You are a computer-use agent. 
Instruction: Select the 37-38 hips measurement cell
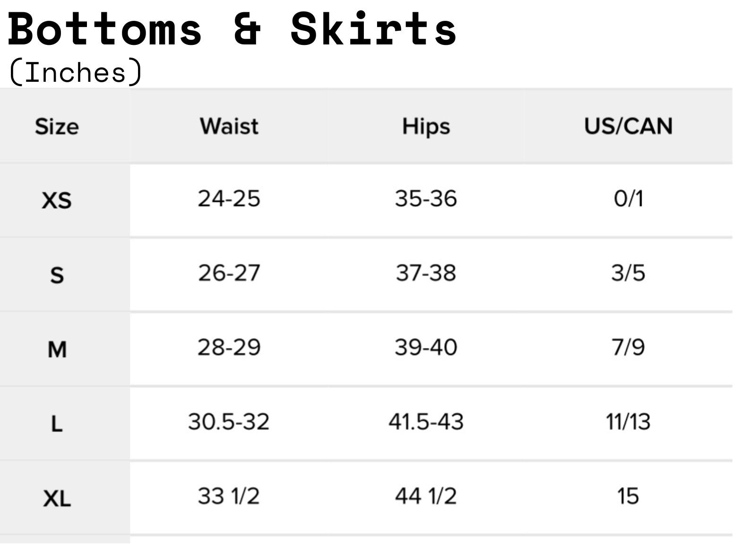coord(426,273)
